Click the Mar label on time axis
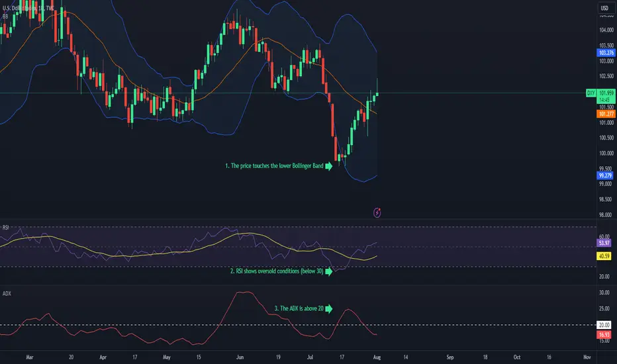 point(30,357)
